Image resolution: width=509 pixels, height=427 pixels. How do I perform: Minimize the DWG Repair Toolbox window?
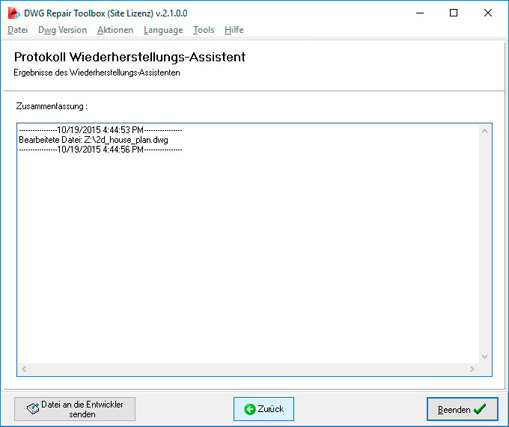click(x=420, y=13)
